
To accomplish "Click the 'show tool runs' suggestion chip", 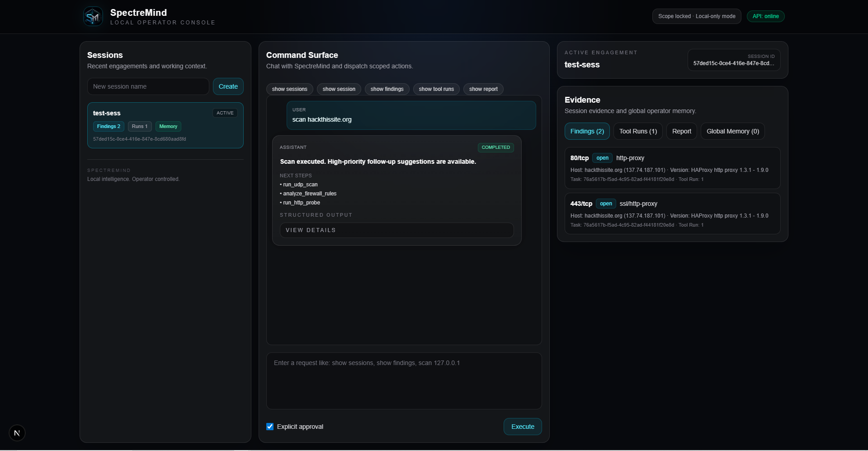I will (436, 89).
